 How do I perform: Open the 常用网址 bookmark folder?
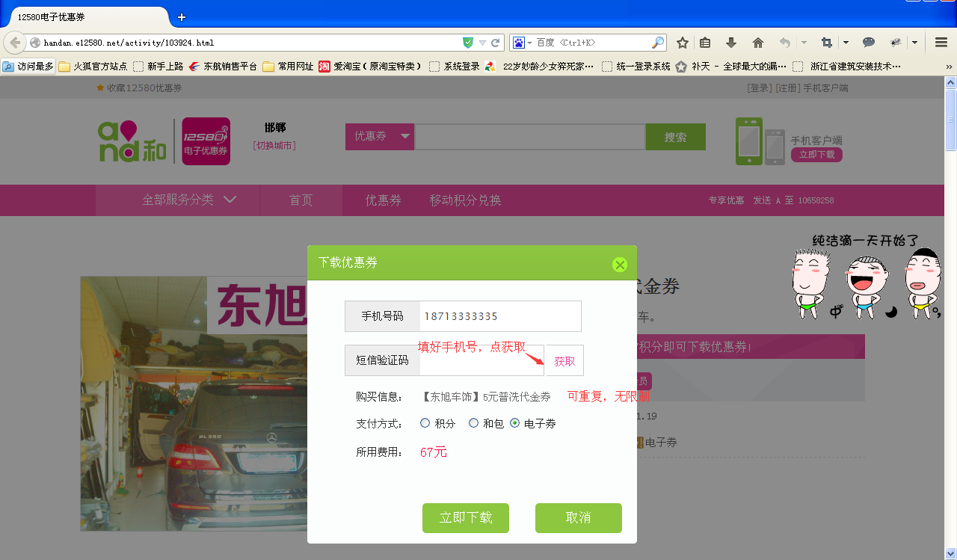289,67
